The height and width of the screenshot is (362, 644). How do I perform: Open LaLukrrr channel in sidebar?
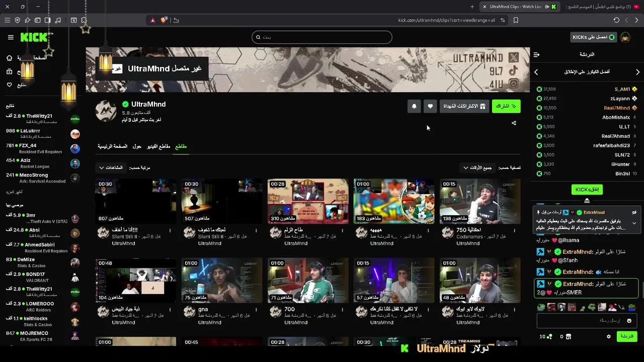coord(43,133)
